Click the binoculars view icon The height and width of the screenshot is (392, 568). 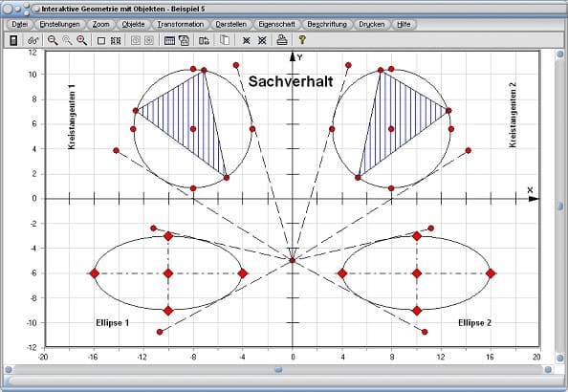click(x=33, y=40)
